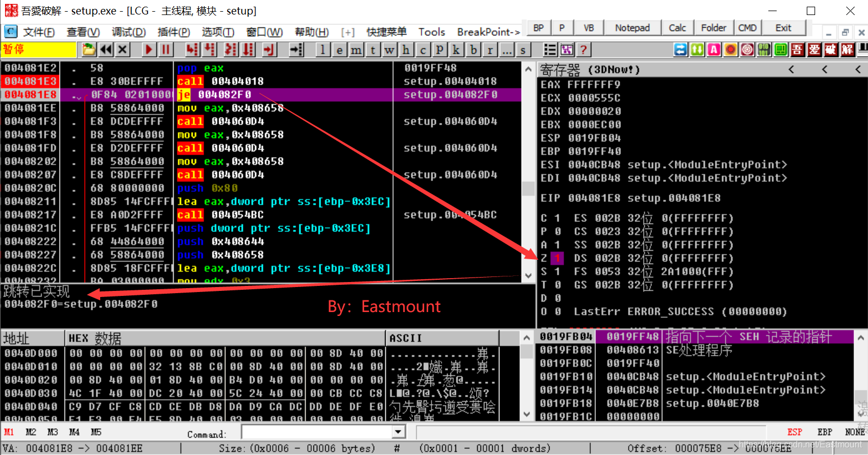Open the 文件(F) menu
This screenshot has width=868, height=455.
click(x=39, y=32)
